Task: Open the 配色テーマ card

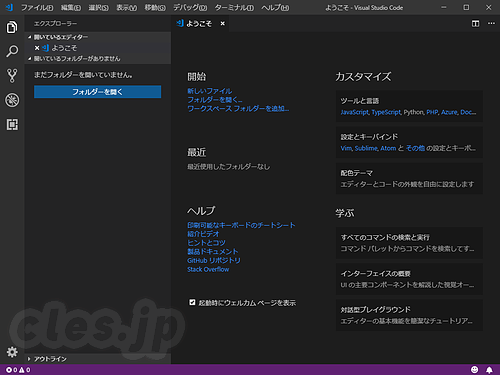Action: click(x=409, y=179)
